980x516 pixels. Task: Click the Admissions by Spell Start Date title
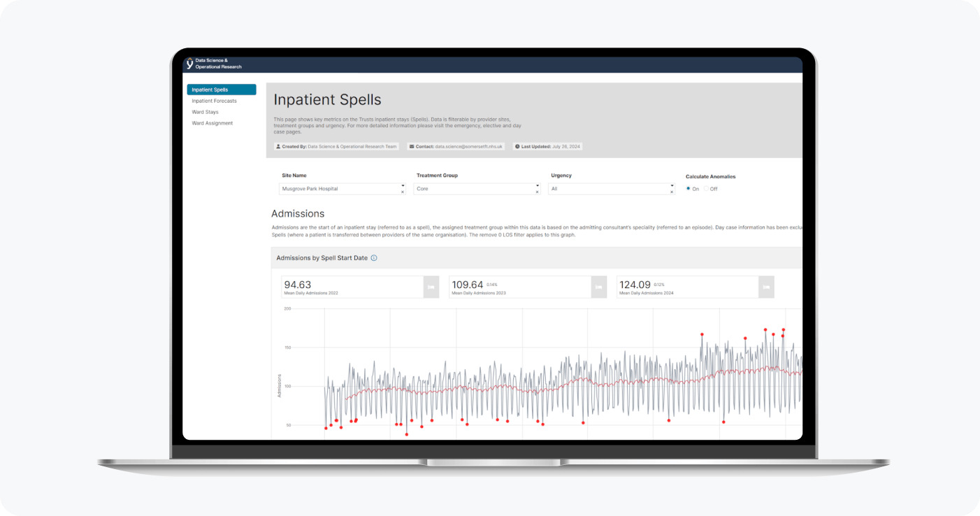[x=322, y=258]
